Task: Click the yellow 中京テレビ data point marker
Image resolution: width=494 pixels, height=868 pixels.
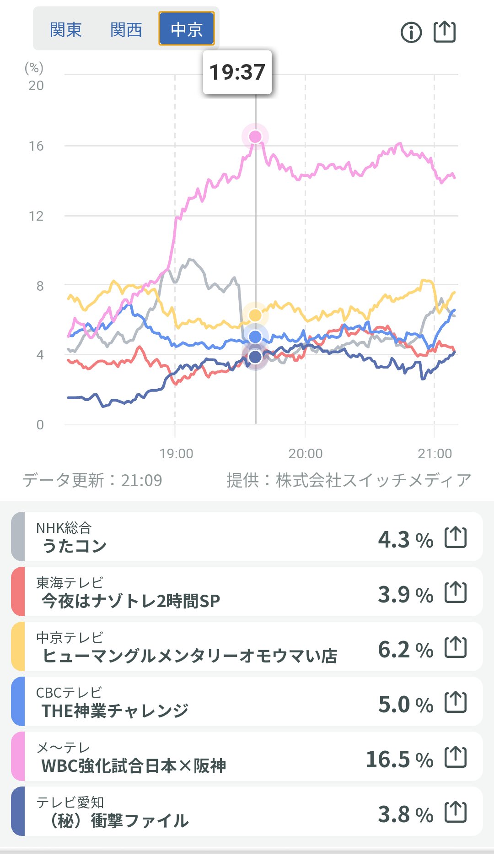Action: click(x=255, y=315)
